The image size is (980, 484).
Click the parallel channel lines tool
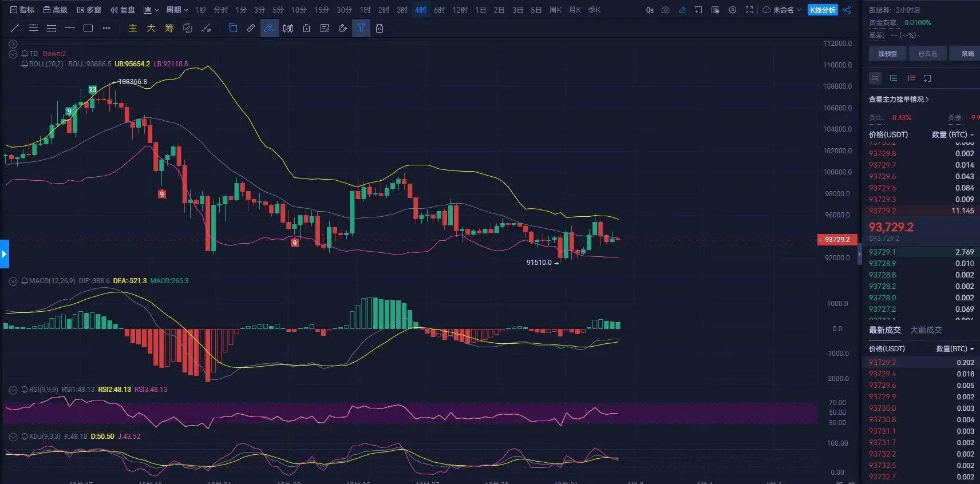tap(33, 28)
